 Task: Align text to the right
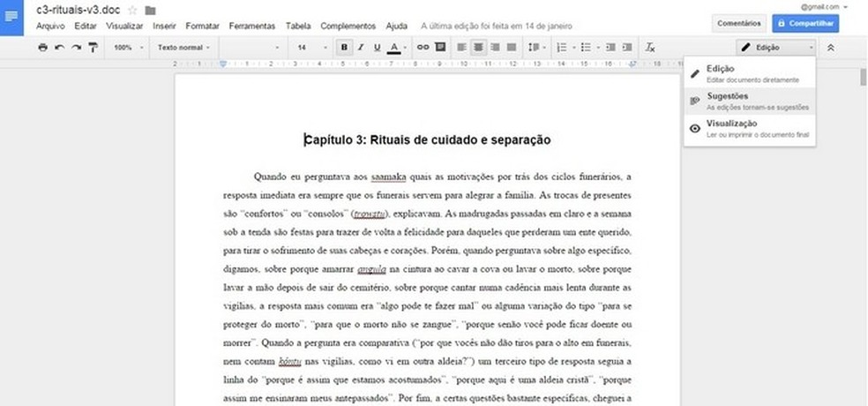coord(495,48)
